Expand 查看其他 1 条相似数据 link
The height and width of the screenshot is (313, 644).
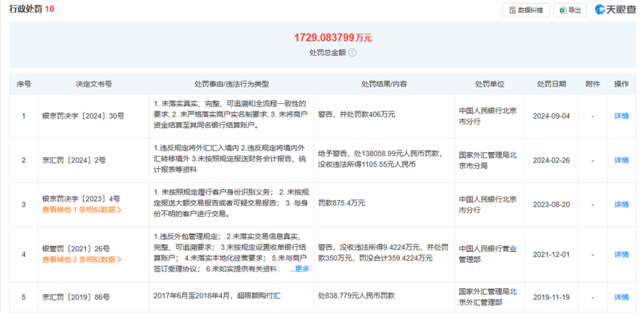[82, 210]
